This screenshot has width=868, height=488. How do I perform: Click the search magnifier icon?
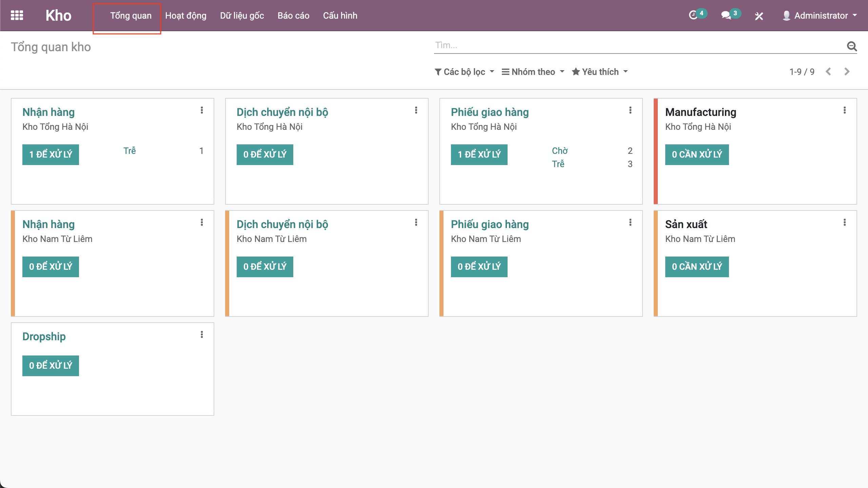(852, 46)
